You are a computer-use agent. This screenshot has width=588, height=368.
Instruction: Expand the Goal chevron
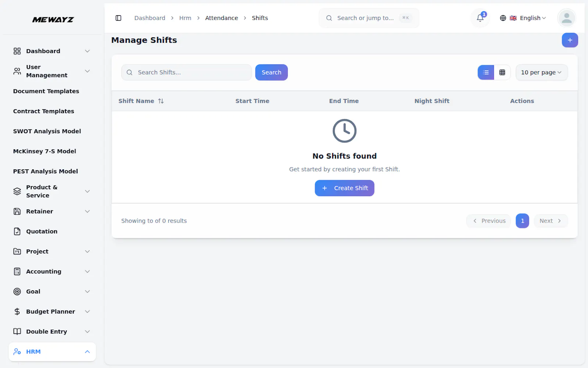coord(87,291)
